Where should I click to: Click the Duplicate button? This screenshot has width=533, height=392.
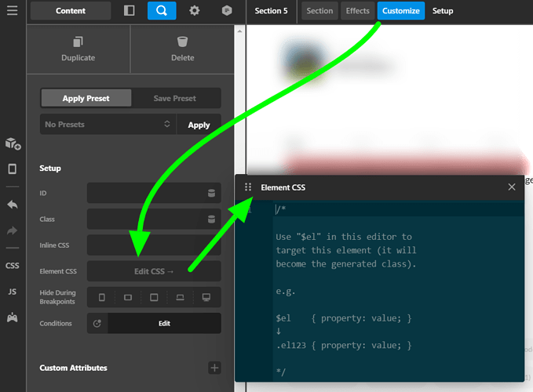78,49
